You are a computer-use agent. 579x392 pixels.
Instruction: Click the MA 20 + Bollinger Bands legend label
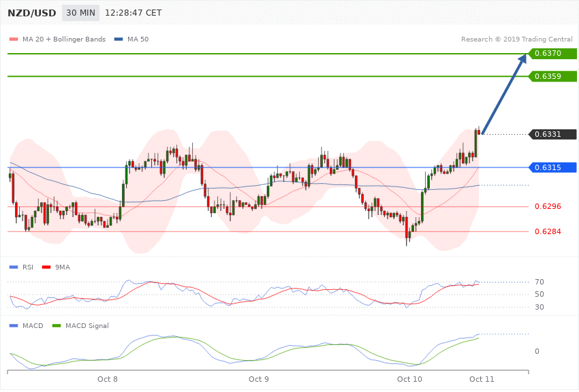pos(64,39)
